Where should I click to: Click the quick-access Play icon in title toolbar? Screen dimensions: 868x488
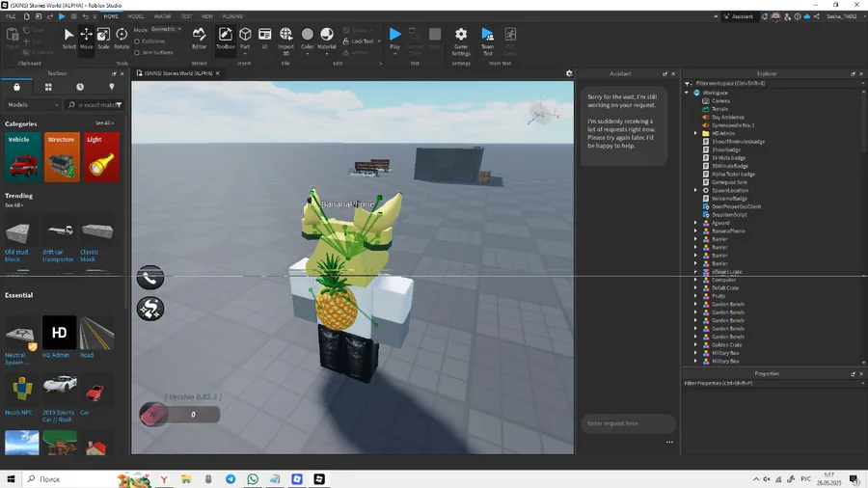tap(62, 16)
